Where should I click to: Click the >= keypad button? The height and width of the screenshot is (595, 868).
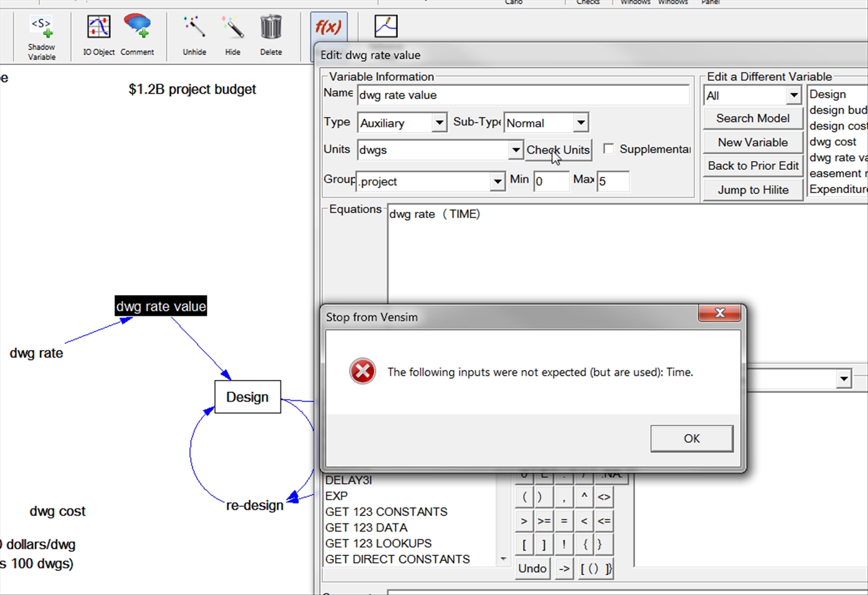tap(544, 521)
